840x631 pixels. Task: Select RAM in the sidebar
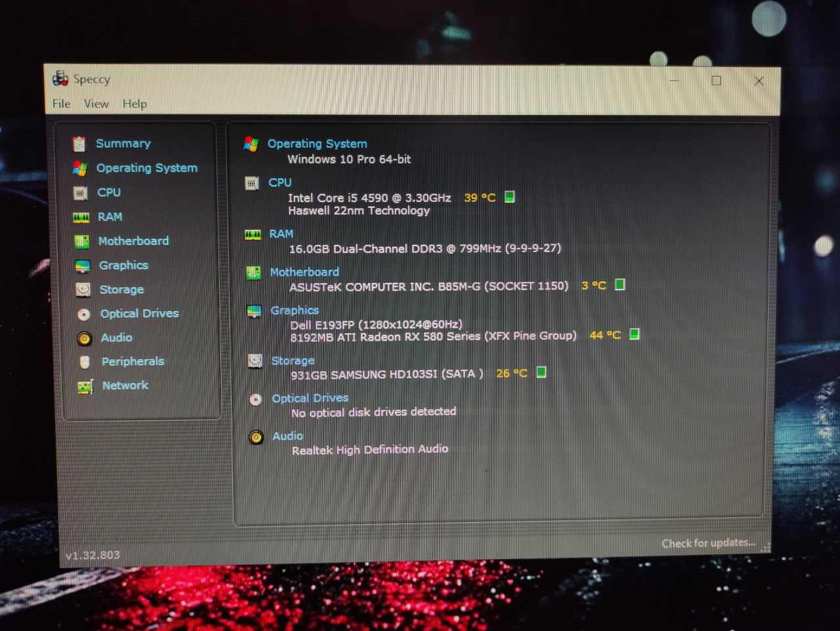[110, 217]
